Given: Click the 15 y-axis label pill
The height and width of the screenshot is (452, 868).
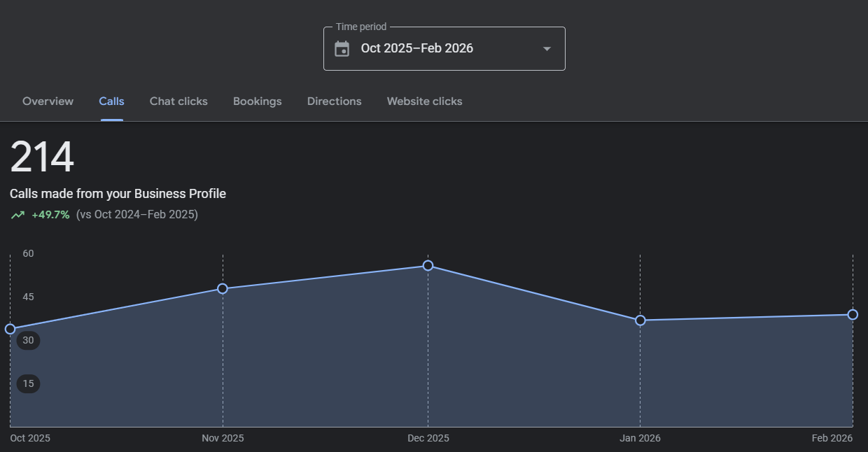Looking at the screenshot, I should 28,383.
